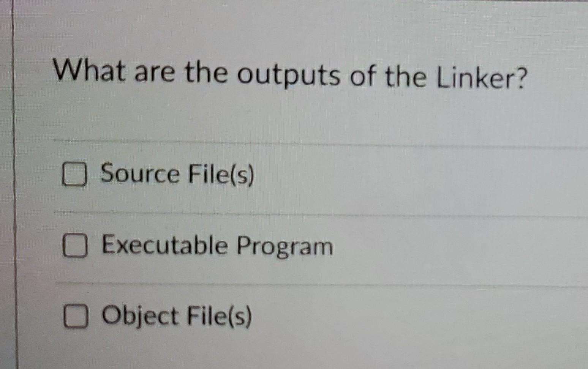588x369 pixels.
Task: Click the divider line above Executable Program
Action: [292, 213]
